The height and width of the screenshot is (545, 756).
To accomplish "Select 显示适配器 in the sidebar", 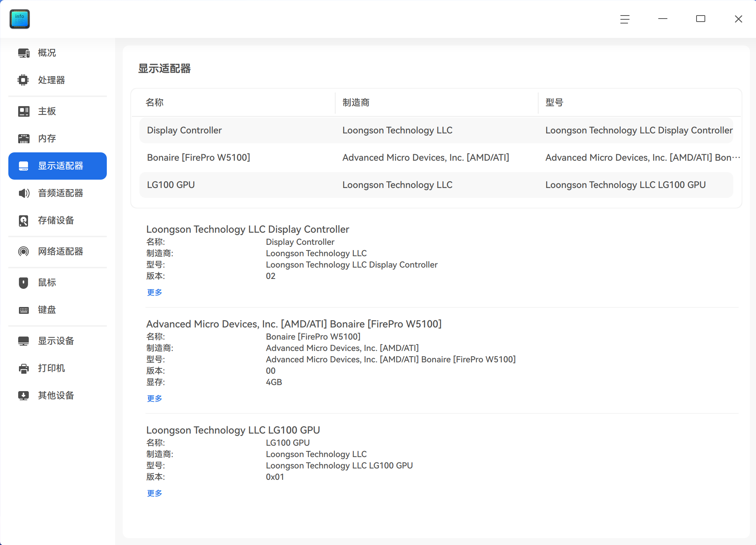I will click(x=57, y=166).
